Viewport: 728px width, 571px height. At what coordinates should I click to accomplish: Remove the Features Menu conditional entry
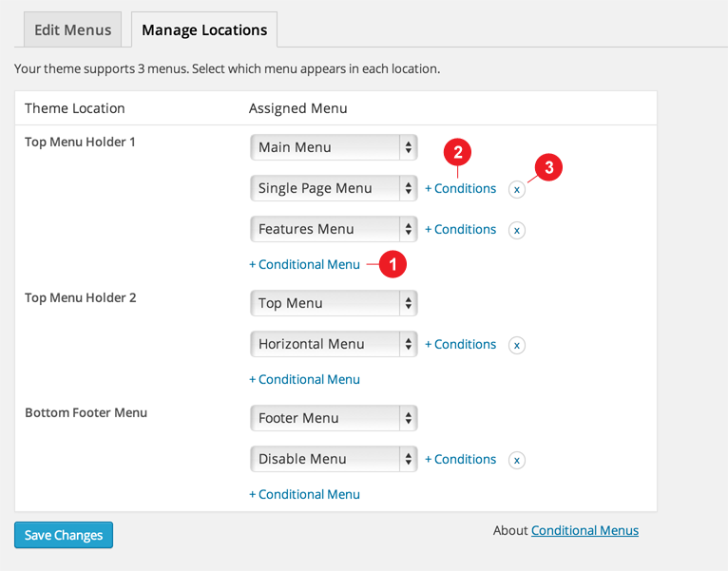517,230
